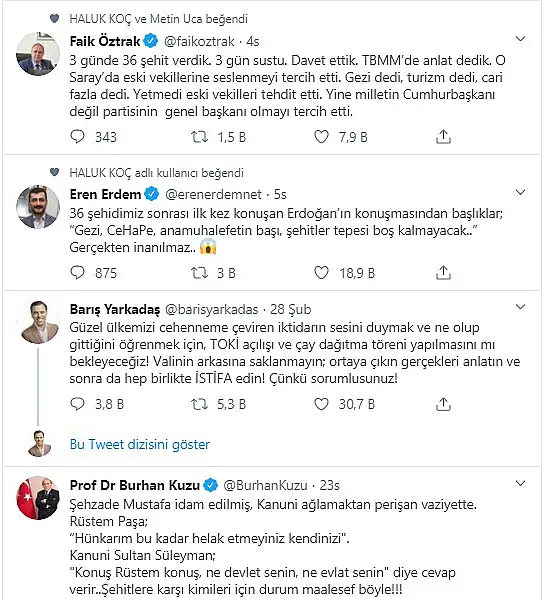Retweet Faik Öztrak's tweet
This screenshot has width=550, height=600.
click(x=199, y=137)
